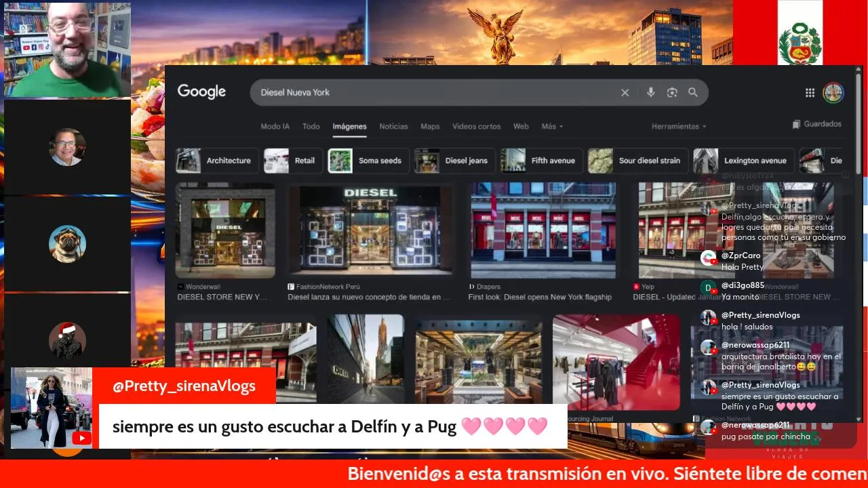The image size is (868, 488).
Task: Click Diesel lanza su nuevo concepto de tienda link
Action: coord(369,297)
